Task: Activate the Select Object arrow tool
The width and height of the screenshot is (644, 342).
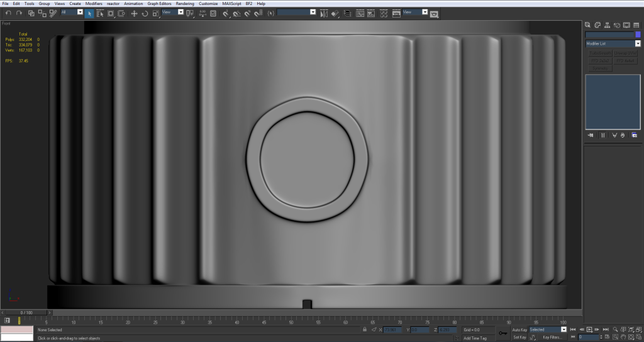Action: 89,13
